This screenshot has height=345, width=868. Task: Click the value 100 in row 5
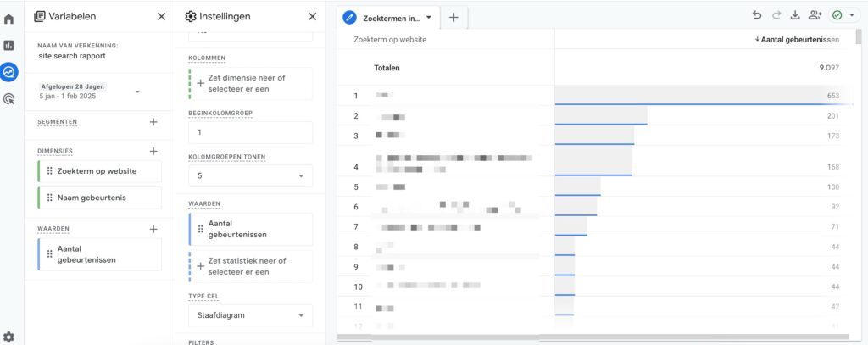[833, 186]
